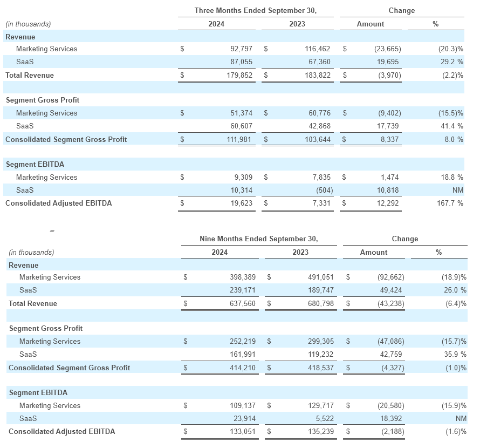Image resolution: width=480 pixels, height=448 pixels.
Task: Click nine-month SaaS revenue 239,171
Action: pos(243,290)
